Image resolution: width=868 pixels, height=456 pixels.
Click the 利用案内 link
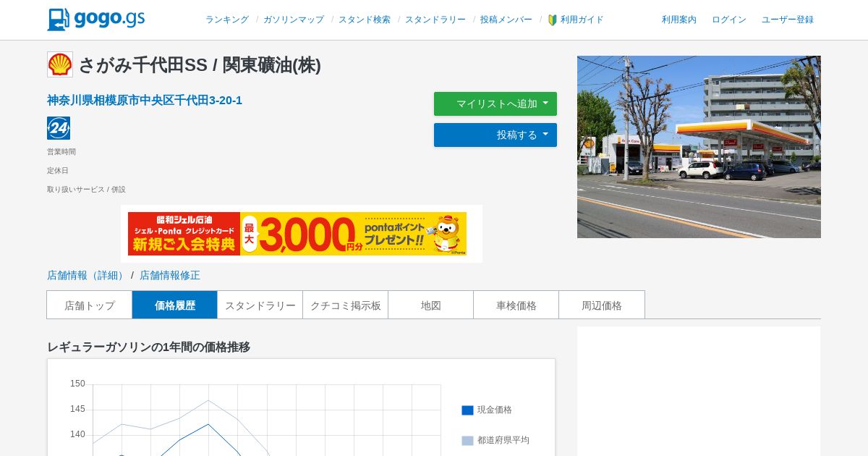[x=679, y=20]
